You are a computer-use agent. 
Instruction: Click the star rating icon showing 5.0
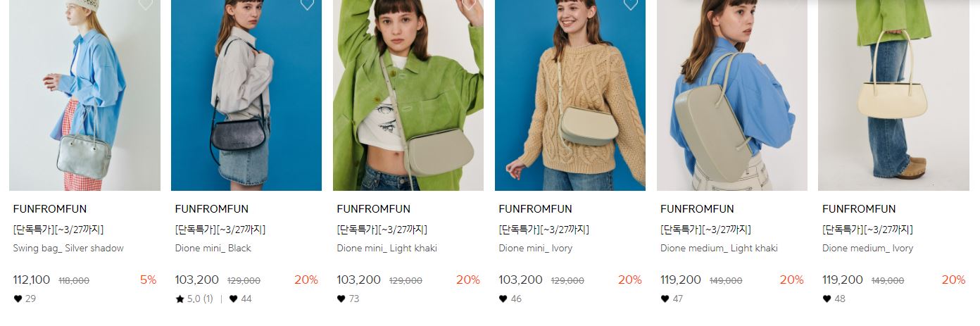pos(180,299)
